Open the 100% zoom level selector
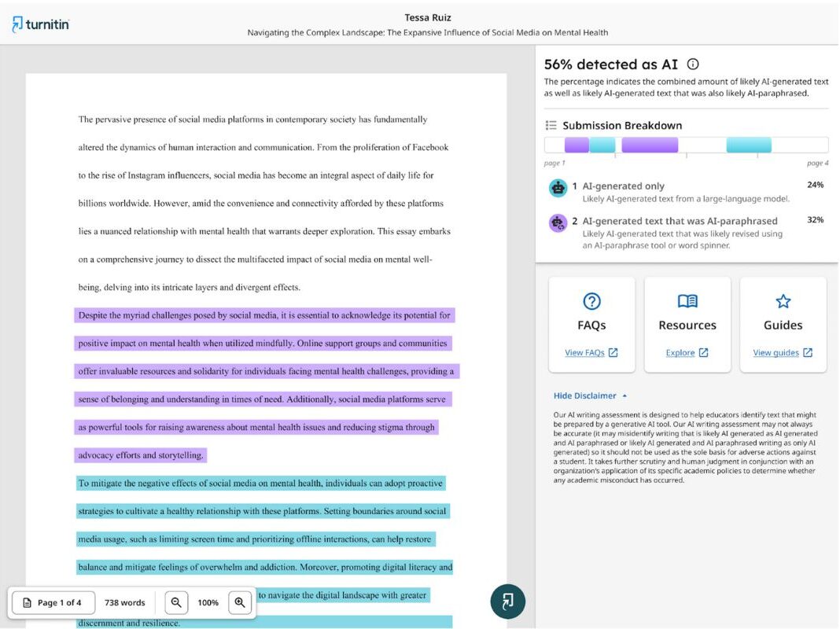 [208, 602]
